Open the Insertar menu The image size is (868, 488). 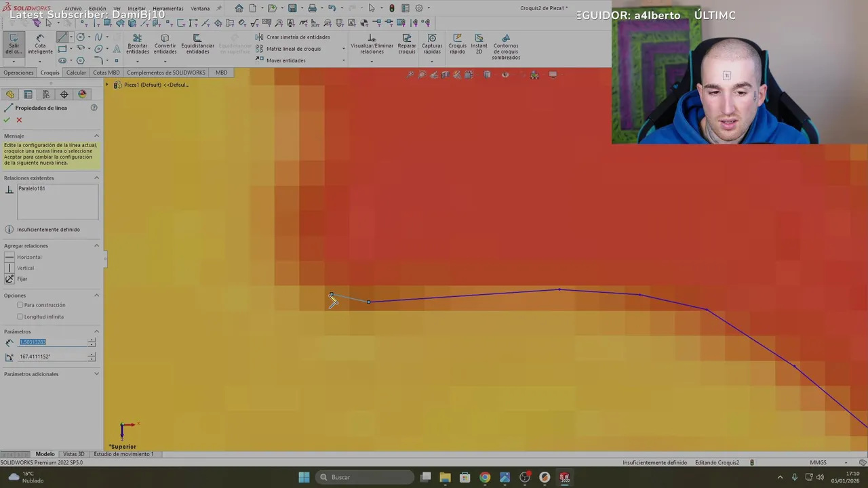click(x=137, y=8)
